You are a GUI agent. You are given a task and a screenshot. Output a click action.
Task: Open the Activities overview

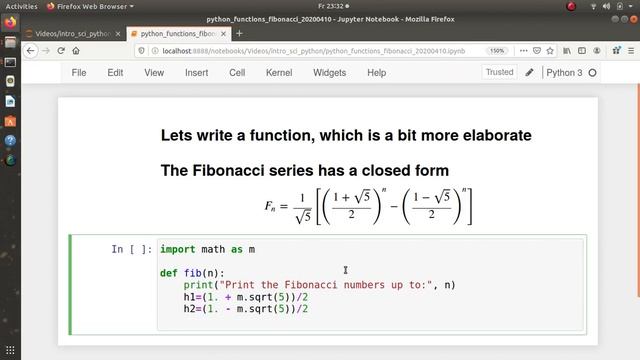(x=21, y=6)
